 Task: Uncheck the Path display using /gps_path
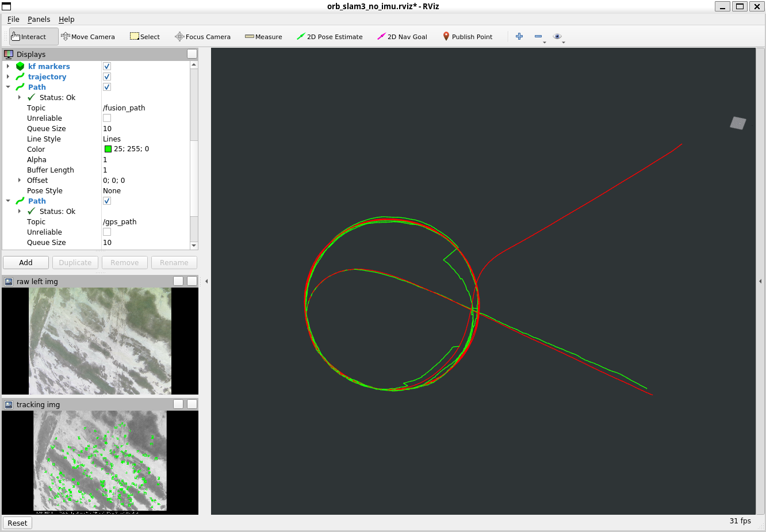107,201
